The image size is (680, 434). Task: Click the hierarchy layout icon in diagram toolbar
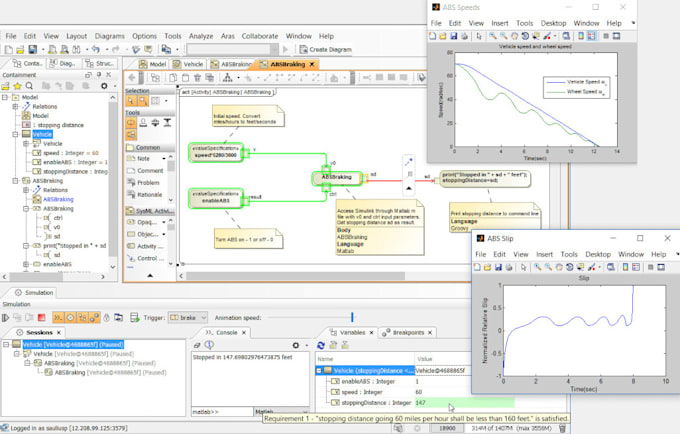(x=227, y=78)
